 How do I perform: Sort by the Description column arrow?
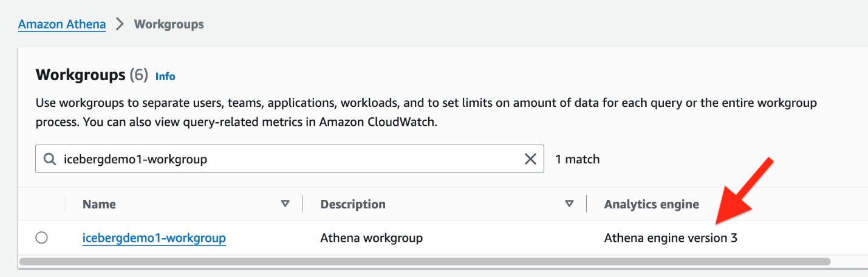[569, 204]
